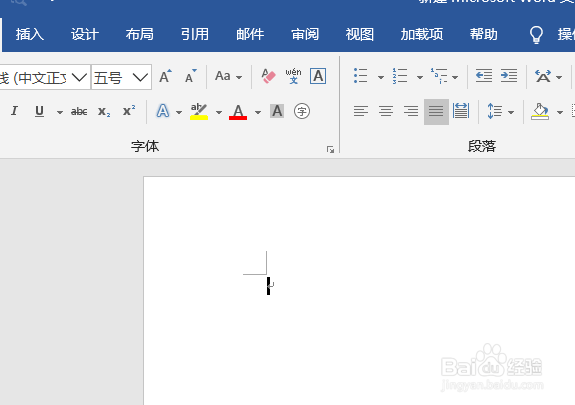Open Font dialog launcher in 字体 group

[x=330, y=150]
